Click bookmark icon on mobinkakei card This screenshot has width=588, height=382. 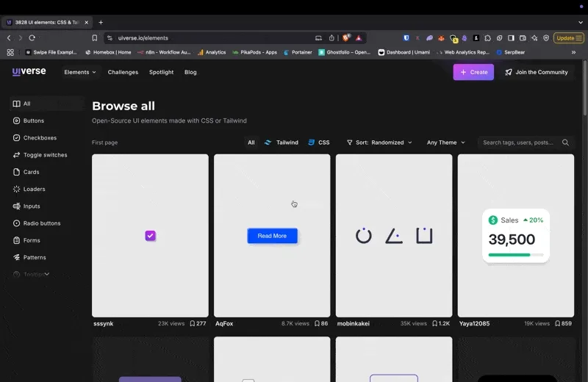436,323
